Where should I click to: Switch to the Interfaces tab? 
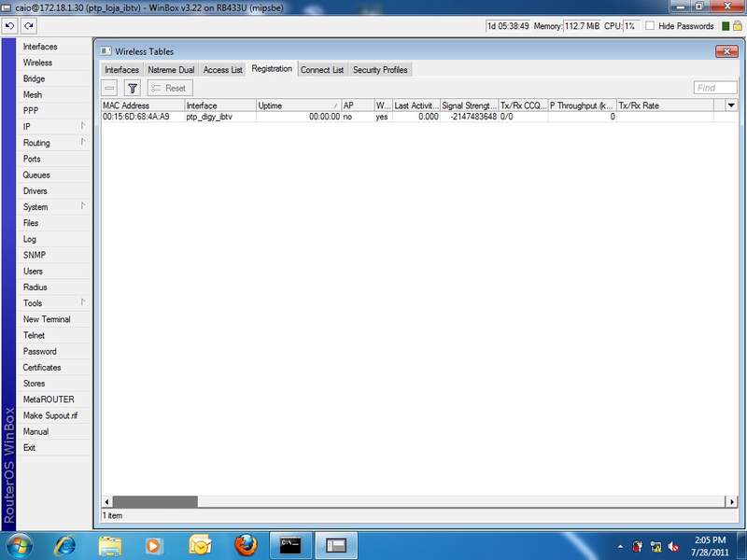click(122, 69)
